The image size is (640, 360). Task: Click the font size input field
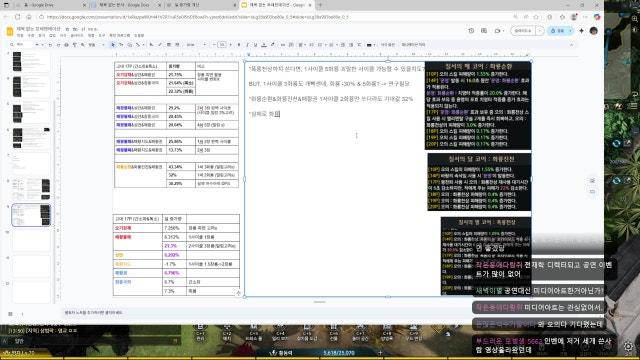[222, 45]
